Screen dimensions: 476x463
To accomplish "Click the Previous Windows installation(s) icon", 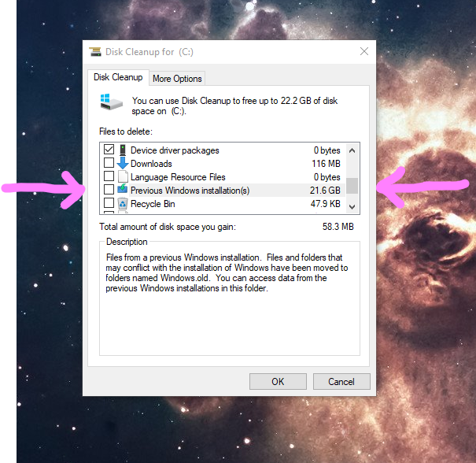I will tap(123, 189).
